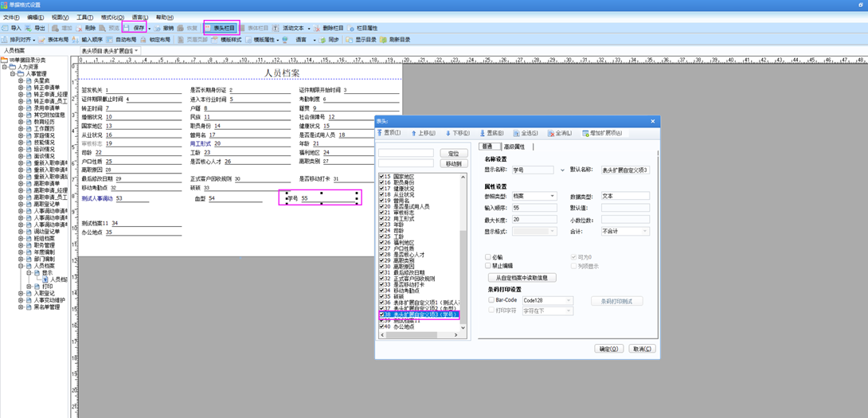Open the 表头项目 dropdown above the canvas
This screenshot has width=868, height=418.
[136, 50]
